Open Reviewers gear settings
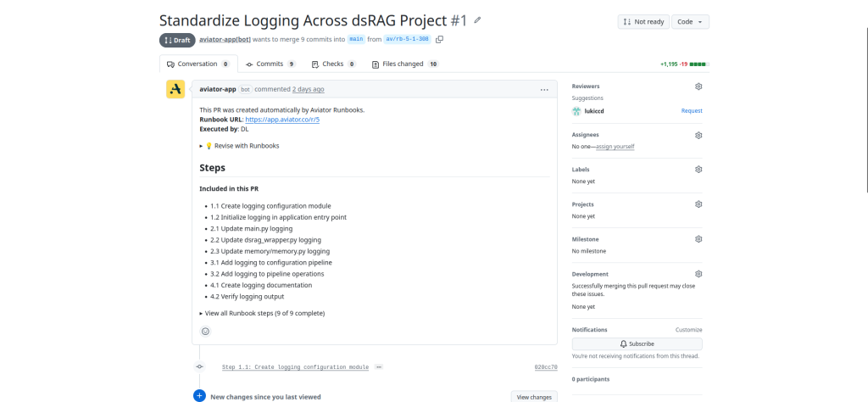 [698, 87]
